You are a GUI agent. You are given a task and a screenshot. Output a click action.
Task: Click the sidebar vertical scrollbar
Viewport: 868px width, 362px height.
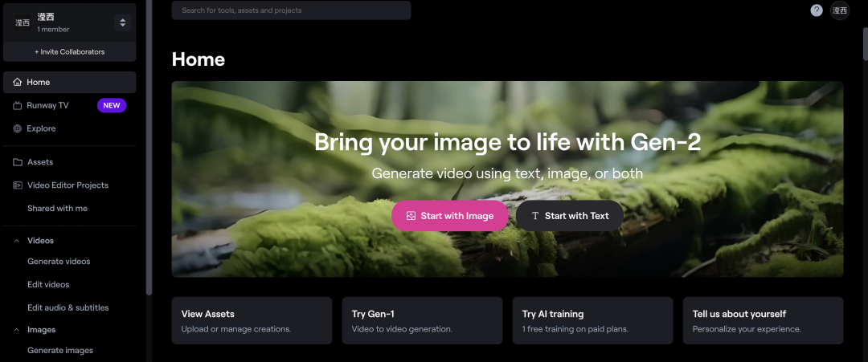coord(149,147)
